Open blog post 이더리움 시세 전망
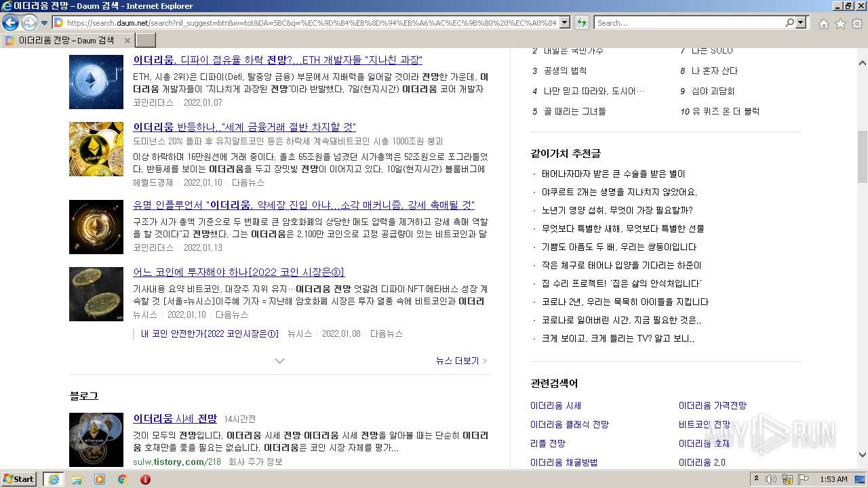This screenshot has height=488, width=868. pos(175,418)
